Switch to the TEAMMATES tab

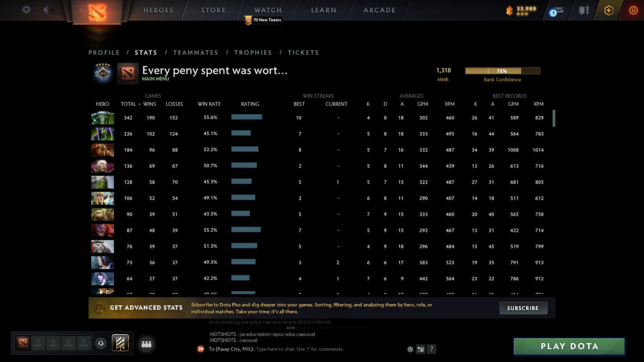point(196,53)
